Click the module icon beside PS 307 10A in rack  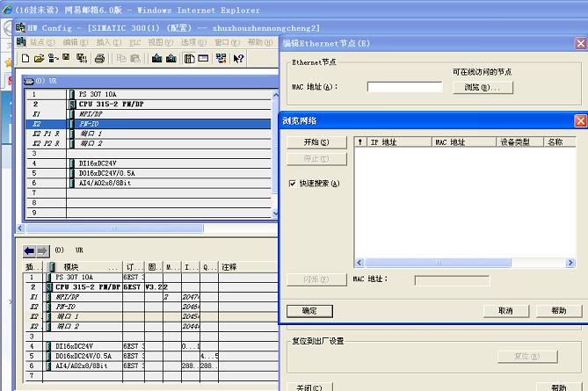71,94
